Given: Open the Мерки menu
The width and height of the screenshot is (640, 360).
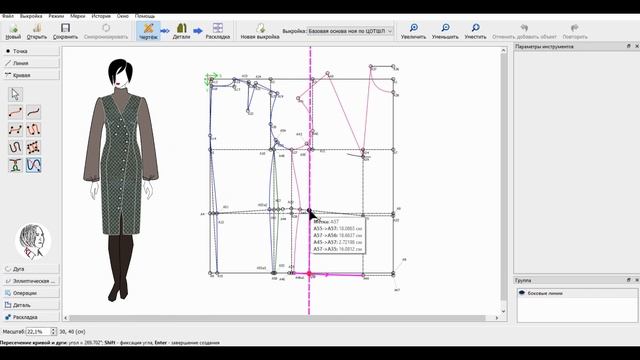Looking at the screenshot, I should click(78, 16).
